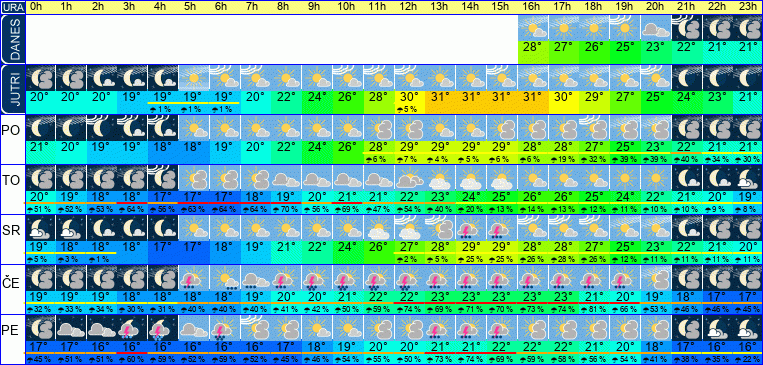The image size is (763, 365).
Task: Click the crescent moon icon at PO 0h
Action: pos(40,128)
